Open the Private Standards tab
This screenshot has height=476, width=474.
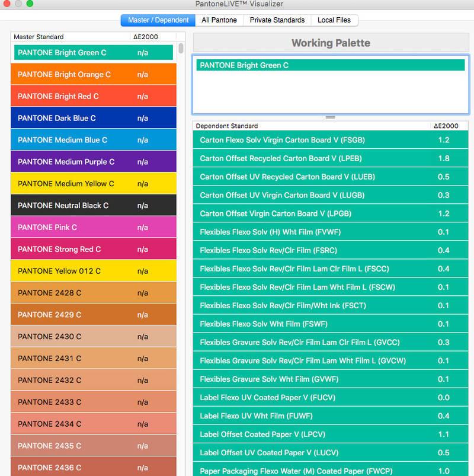277,20
